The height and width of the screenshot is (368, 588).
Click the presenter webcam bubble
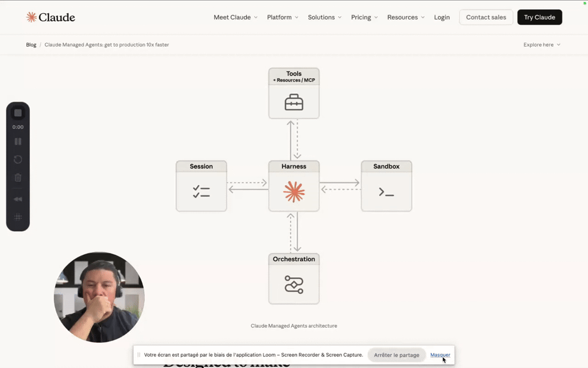point(99,297)
